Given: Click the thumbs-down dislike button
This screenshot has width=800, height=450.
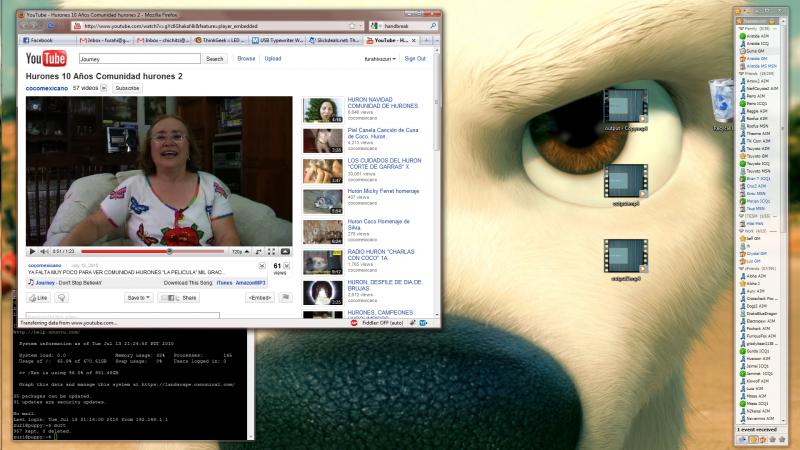Looking at the screenshot, I should 61,298.
